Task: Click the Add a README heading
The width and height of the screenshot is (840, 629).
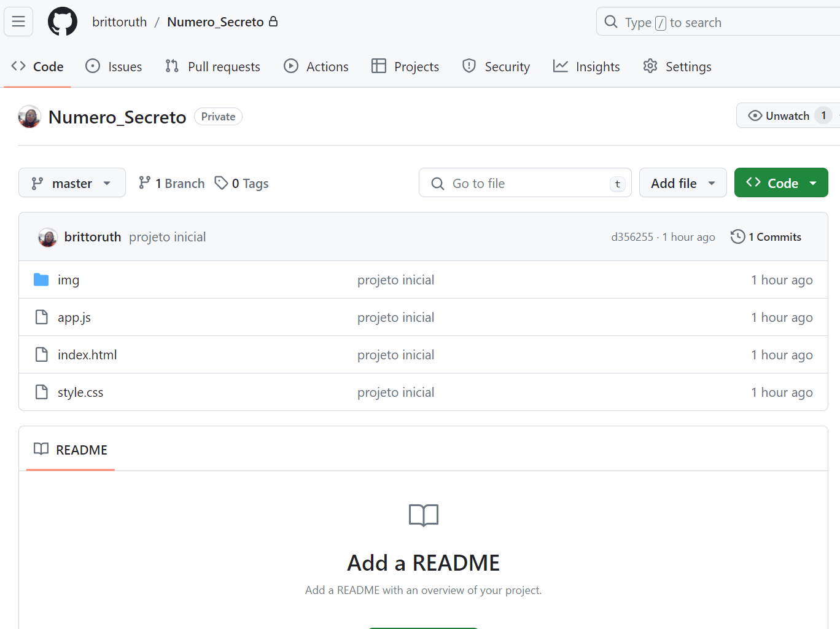Action: pyautogui.click(x=423, y=563)
